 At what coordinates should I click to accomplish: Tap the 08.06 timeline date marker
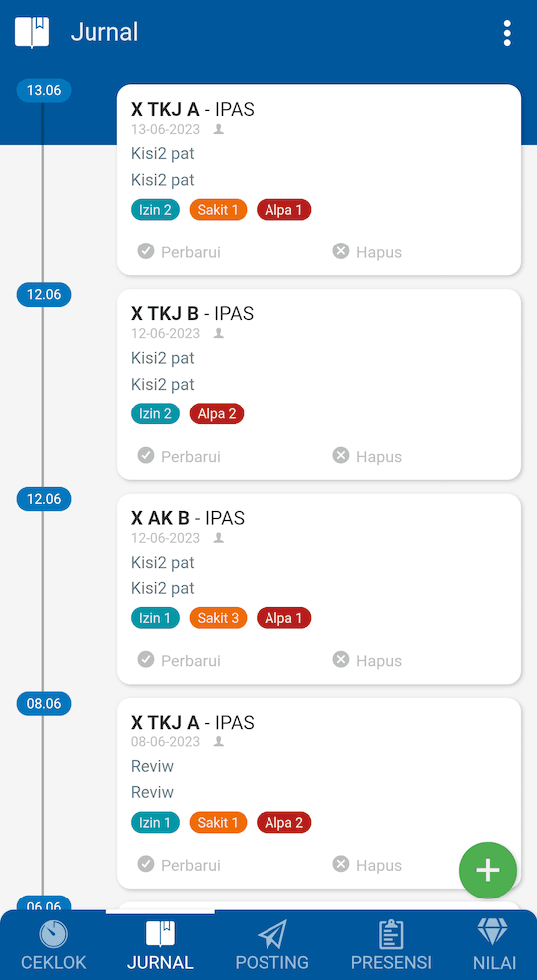click(44, 703)
